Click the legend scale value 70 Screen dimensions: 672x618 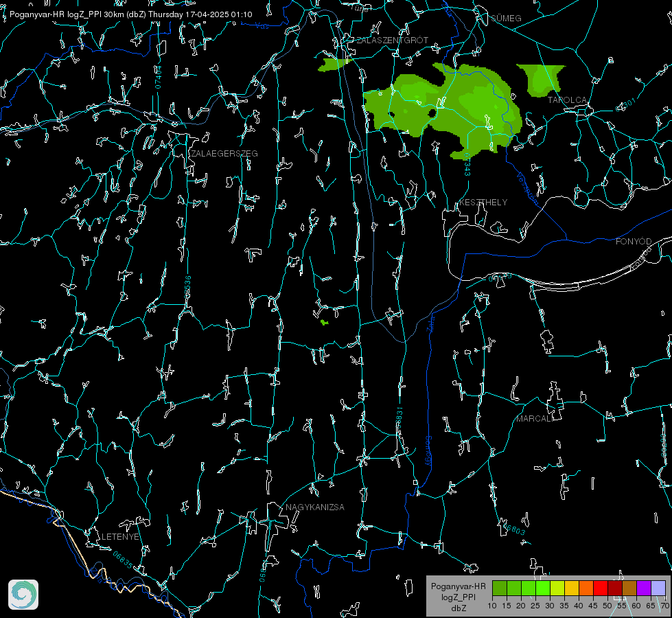(664, 606)
